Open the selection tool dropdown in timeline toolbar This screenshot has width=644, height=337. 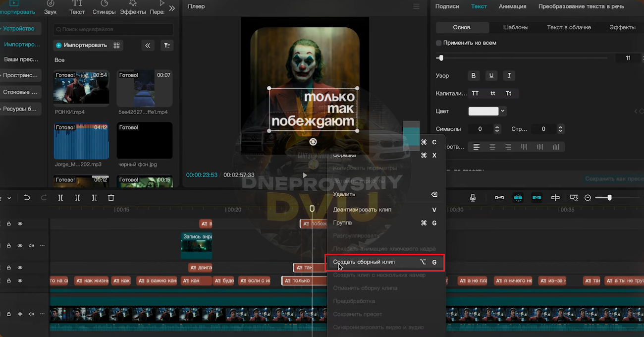pos(9,198)
